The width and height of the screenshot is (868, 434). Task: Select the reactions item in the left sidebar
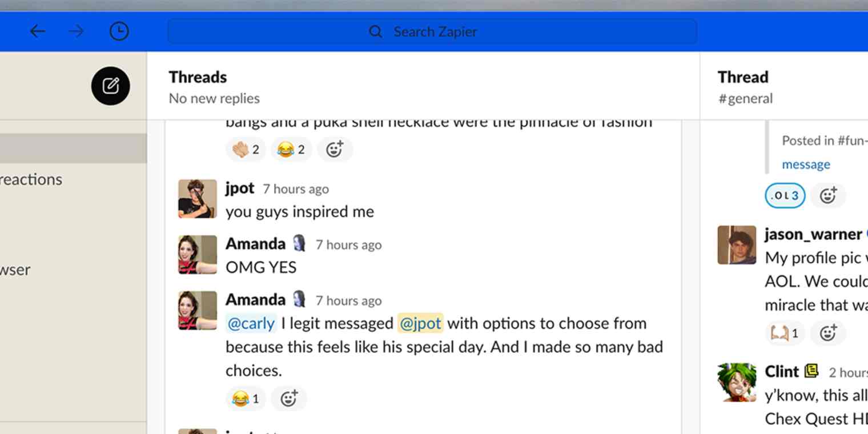pos(31,179)
